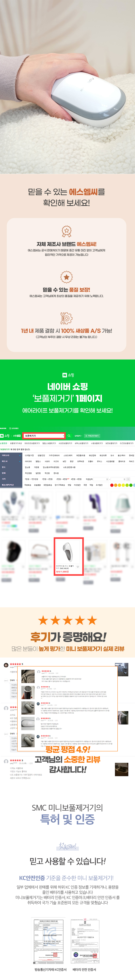Choose the 핸디형 type filter
Viewport: 135px width, 980px height.
click(x=56, y=473)
